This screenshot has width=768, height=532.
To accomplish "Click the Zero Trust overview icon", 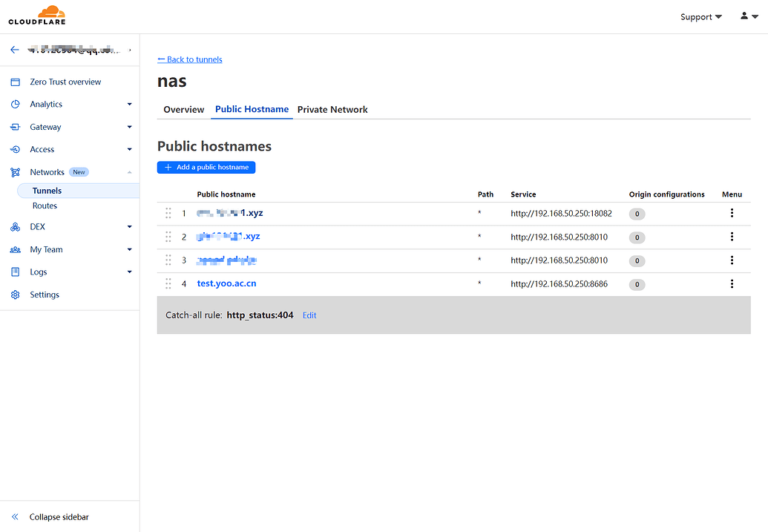I will click(x=15, y=82).
